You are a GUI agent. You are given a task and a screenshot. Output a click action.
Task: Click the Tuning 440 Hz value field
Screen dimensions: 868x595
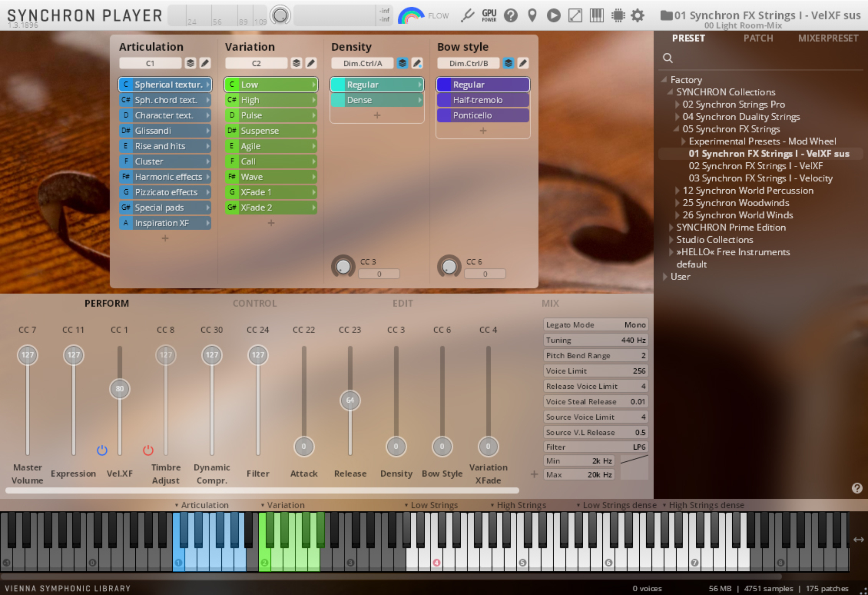(596, 340)
